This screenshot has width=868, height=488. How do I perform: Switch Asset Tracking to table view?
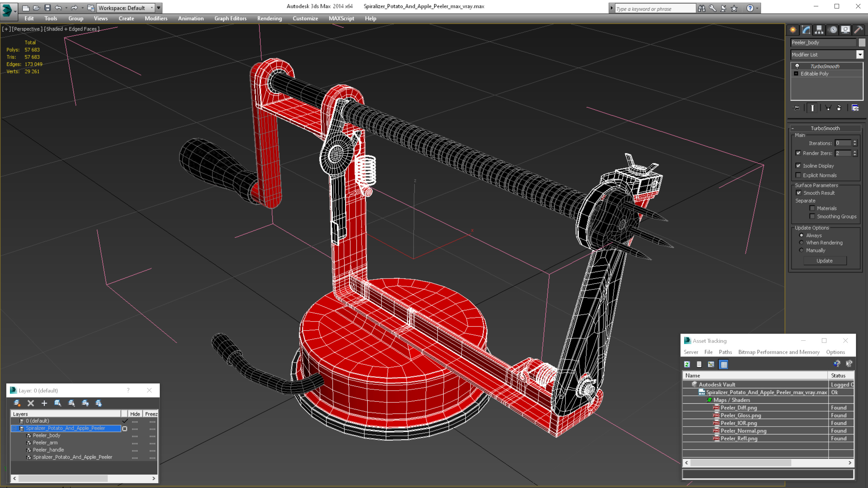tap(723, 364)
